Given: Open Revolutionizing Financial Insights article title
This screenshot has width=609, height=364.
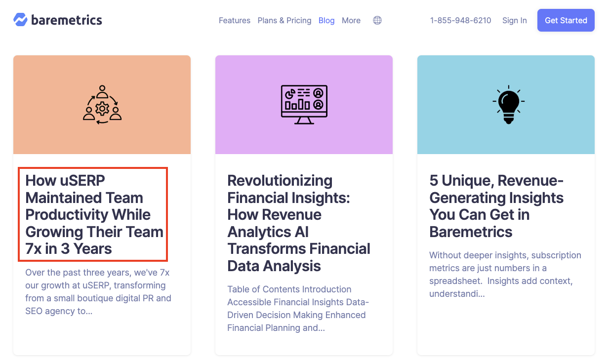Looking at the screenshot, I should coord(299,223).
